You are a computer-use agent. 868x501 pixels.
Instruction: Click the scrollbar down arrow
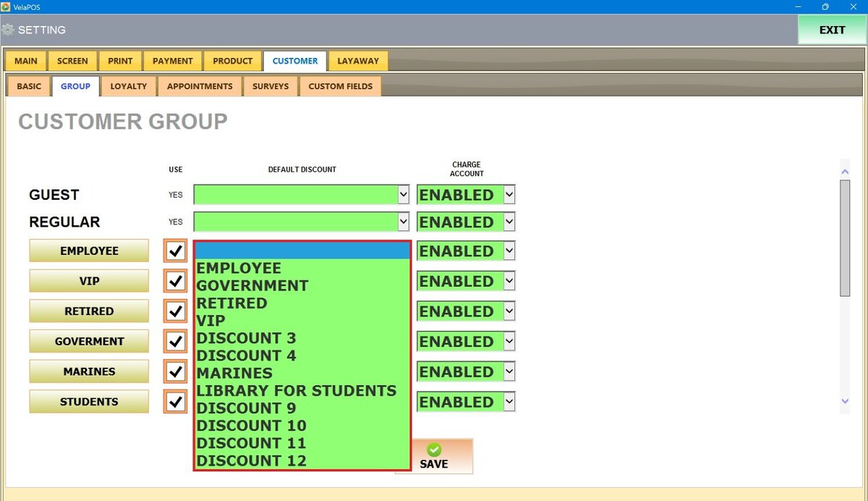844,401
